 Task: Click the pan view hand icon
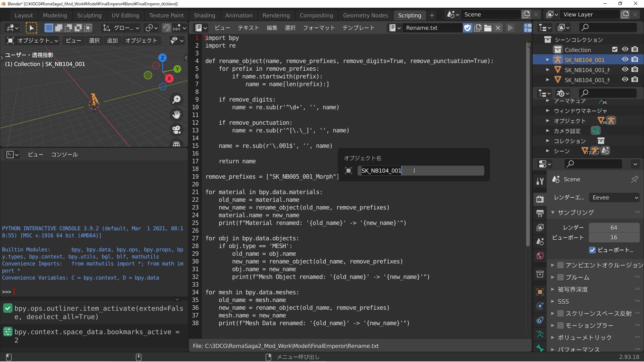point(176,115)
